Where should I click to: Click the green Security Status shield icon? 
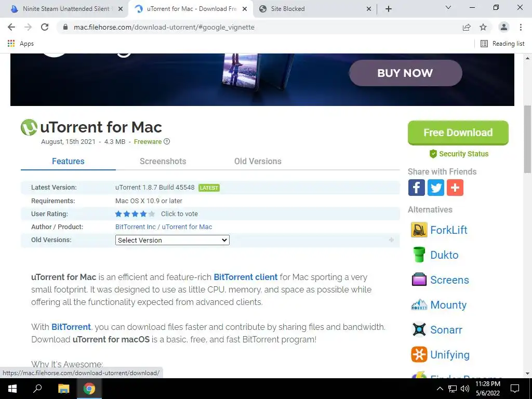(x=433, y=154)
